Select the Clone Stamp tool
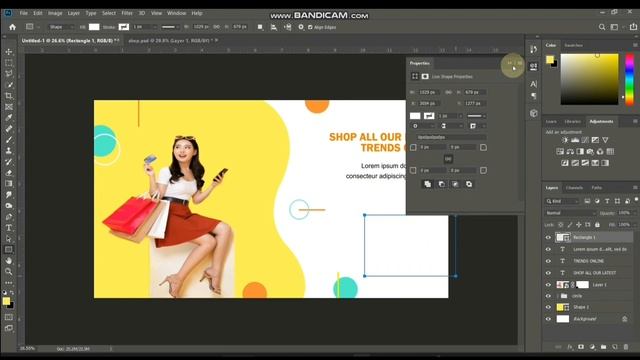This screenshot has height=360, width=640. click(9, 151)
